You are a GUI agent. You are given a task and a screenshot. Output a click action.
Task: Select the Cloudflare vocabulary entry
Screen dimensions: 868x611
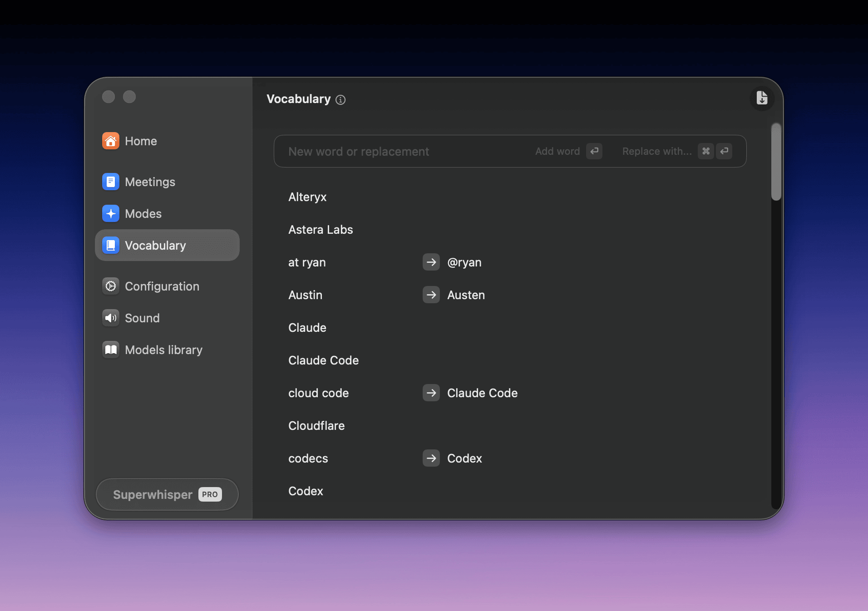pyautogui.click(x=316, y=426)
